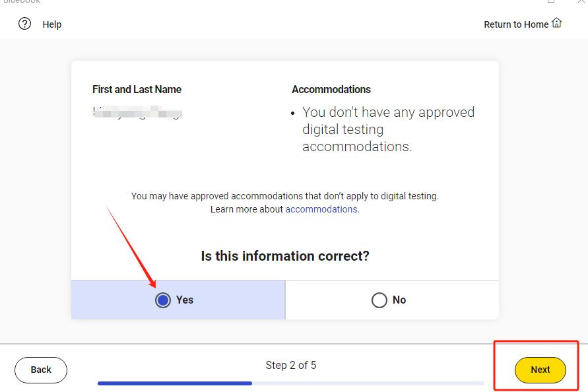
Task: Click the house icon beside Return to Home
Action: click(557, 23)
